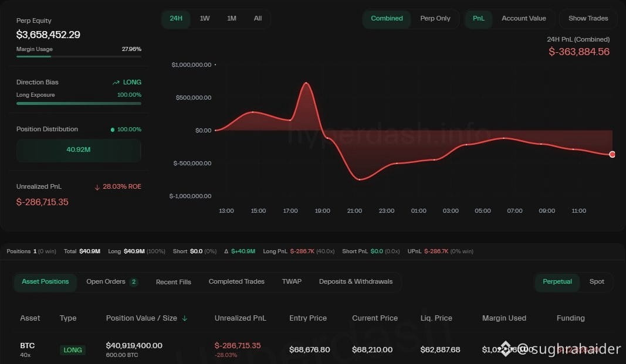Switch chart to 1W range
The image size is (626, 364).
click(204, 18)
